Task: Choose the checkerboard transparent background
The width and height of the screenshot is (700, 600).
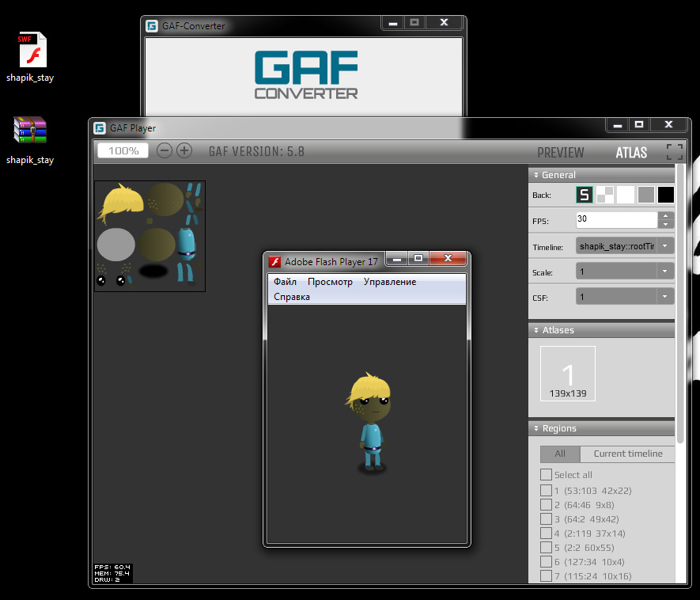Action: (x=605, y=195)
